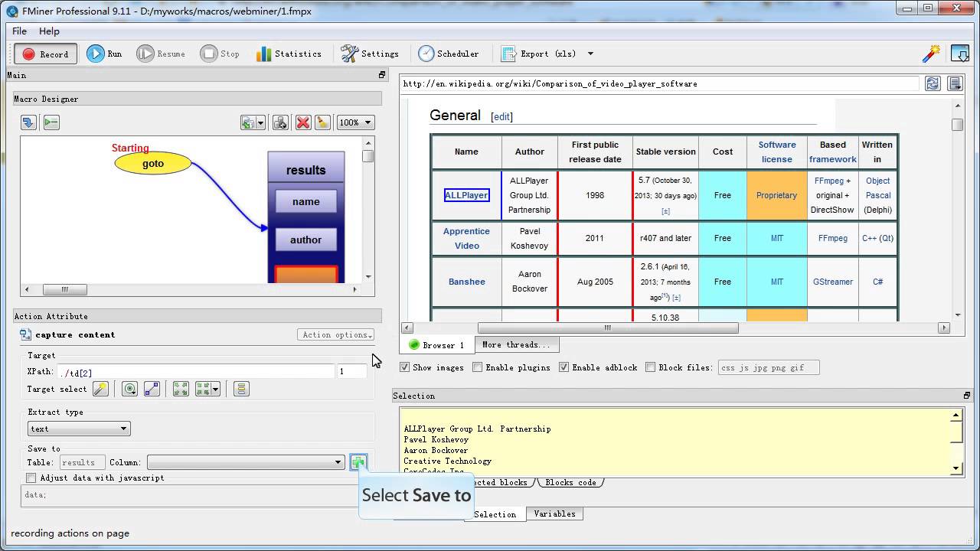Expand the add action dropdown arrow
Screen dimensions: 980x551
tap(261, 122)
